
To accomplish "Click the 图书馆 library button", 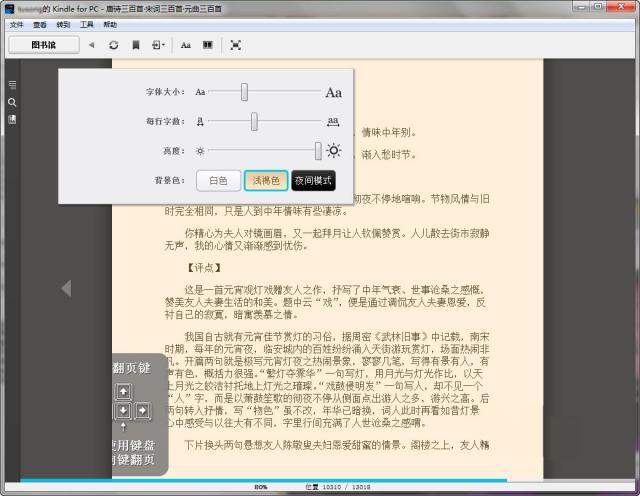I will coord(43,45).
